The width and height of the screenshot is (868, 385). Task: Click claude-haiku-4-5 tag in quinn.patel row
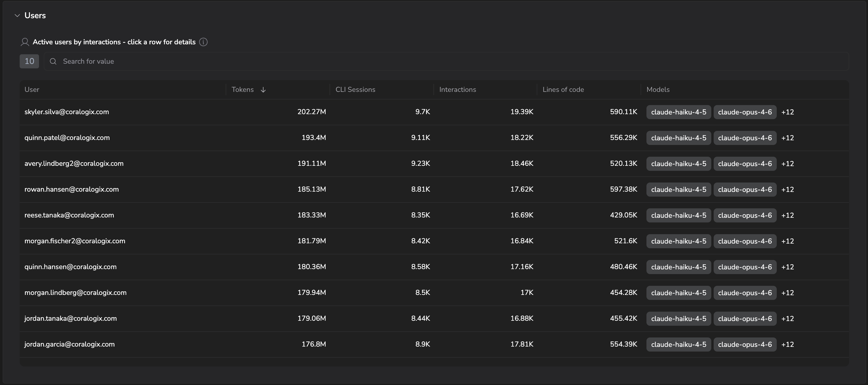click(679, 138)
